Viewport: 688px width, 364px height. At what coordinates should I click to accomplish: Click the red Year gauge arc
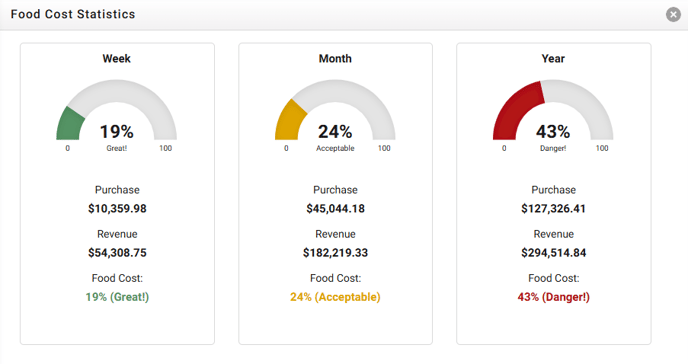(516, 110)
